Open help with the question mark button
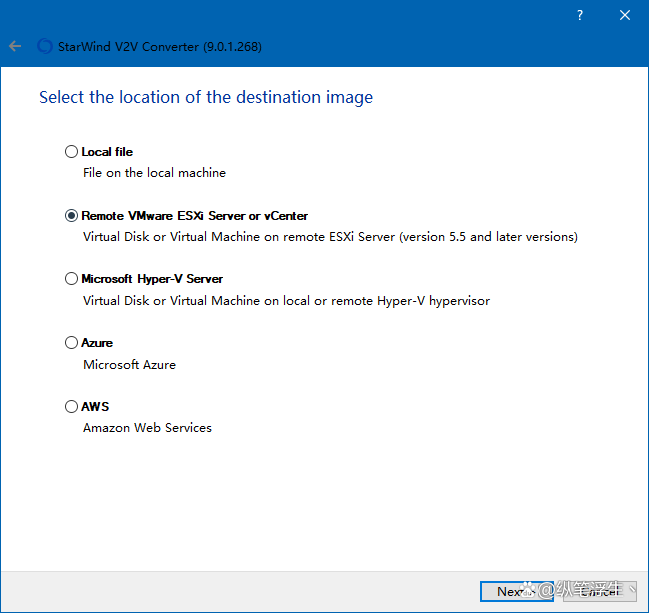The height and width of the screenshot is (613, 649). [580, 16]
